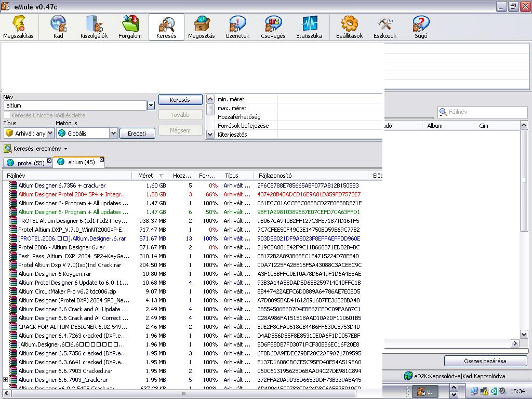Image resolution: width=532 pixels, height=399 pixels.
Task: Click the Eredeti reset button
Action: (x=137, y=134)
